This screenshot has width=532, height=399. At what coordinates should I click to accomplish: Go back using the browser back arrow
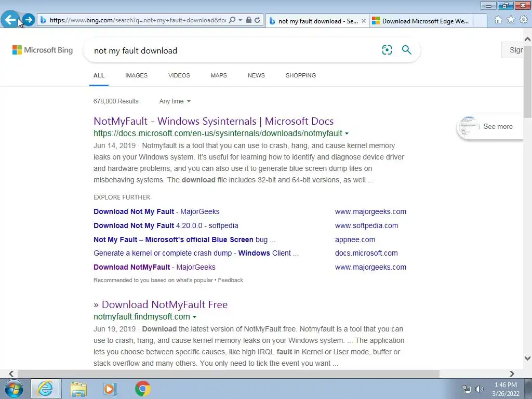coord(10,20)
